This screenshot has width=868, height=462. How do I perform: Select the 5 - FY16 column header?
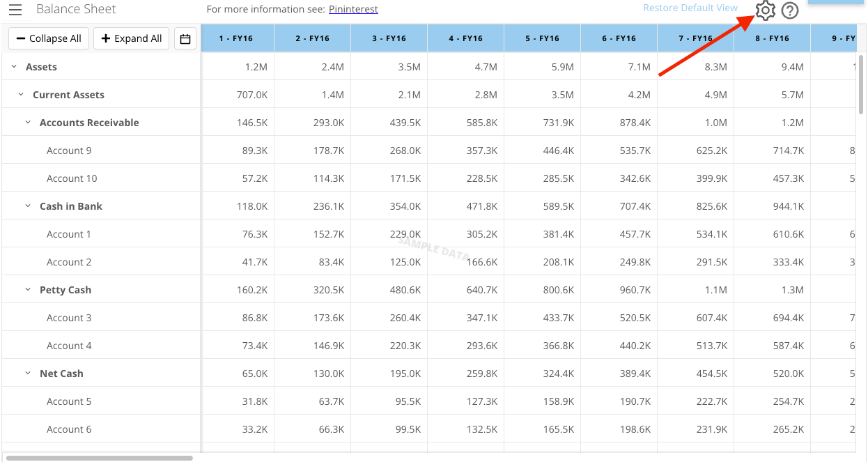pos(543,38)
